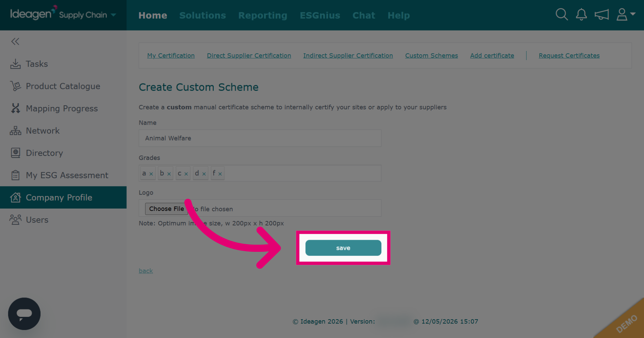Select Mapping Progress in the sidebar
Image resolution: width=644 pixels, height=338 pixels.
click(63, 108)
